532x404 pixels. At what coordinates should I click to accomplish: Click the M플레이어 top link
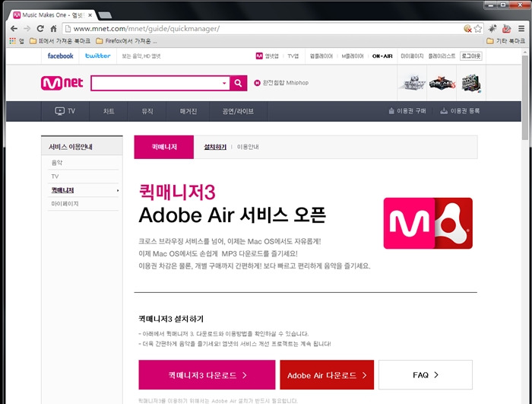click(x=353, y=56)
